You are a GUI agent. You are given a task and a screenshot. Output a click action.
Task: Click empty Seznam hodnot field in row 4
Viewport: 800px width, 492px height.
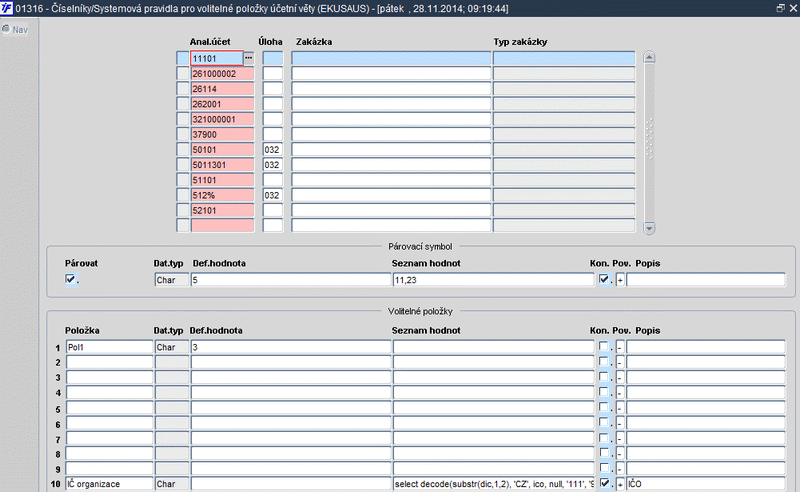493,392
